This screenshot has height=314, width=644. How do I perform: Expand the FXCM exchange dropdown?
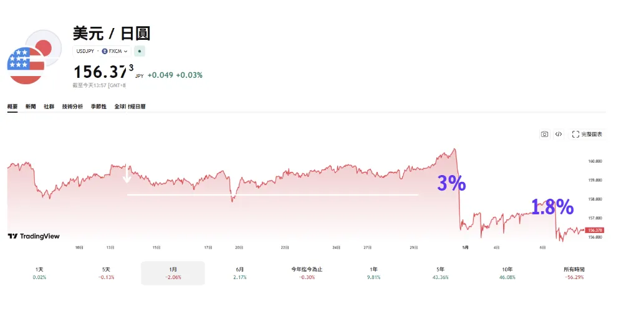point(125,51)
